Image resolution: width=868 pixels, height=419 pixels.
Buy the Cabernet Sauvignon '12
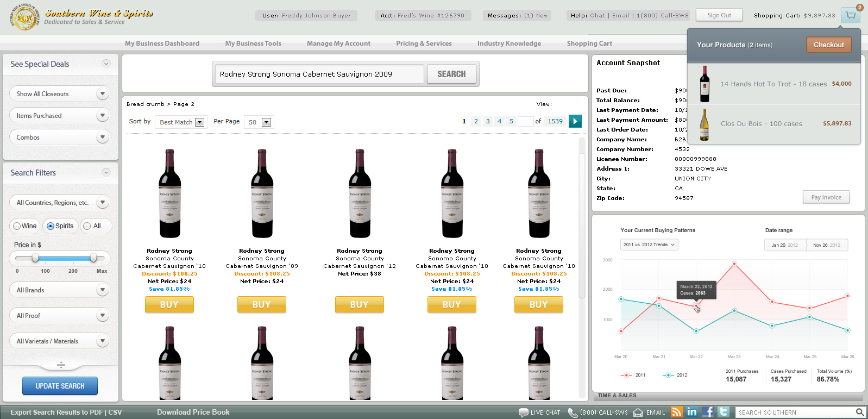tap(359, 304)
